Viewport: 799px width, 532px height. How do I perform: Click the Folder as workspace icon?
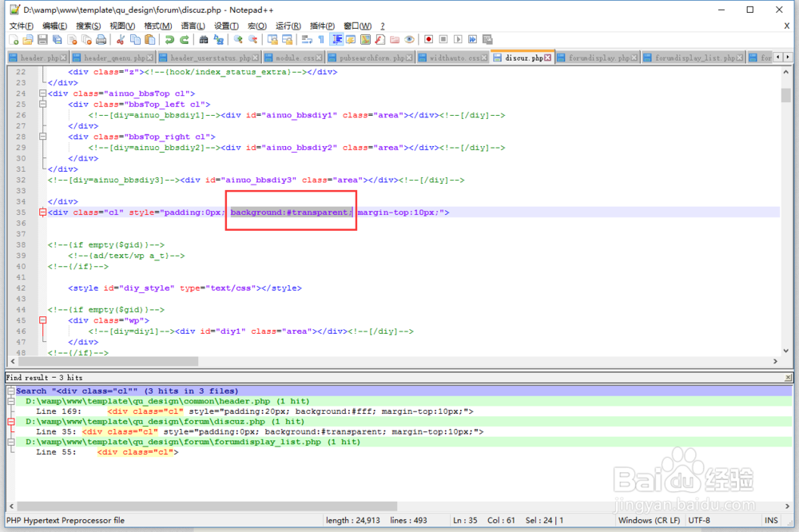pyautogui.click(x=395, y=40)
